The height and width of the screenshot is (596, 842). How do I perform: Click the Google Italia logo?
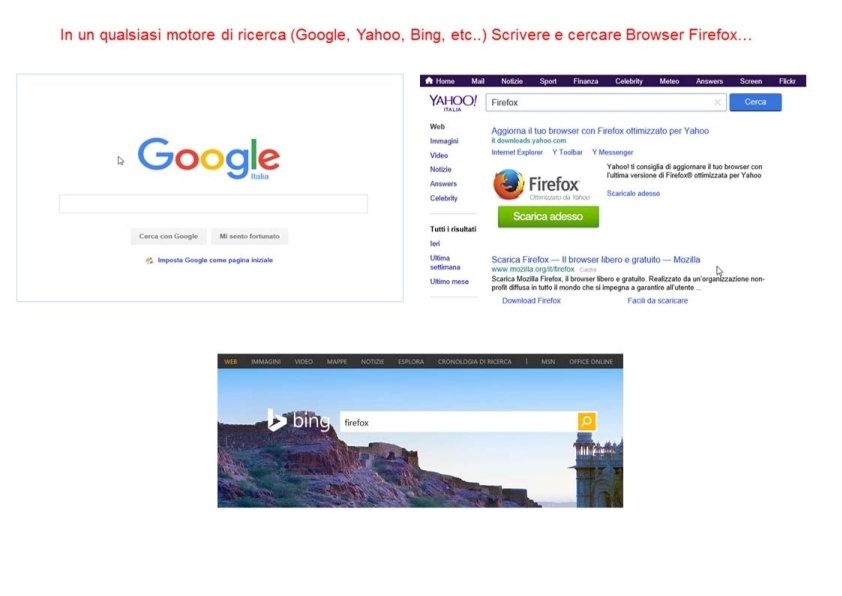(x=209, y=158)
